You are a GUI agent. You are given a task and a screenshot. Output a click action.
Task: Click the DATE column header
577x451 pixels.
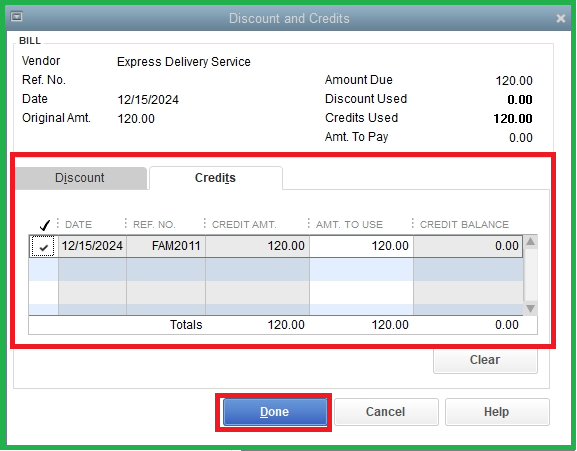[78, 224]
